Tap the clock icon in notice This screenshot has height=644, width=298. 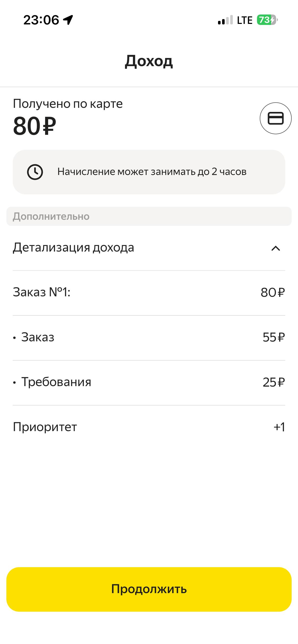click(35, 172)
